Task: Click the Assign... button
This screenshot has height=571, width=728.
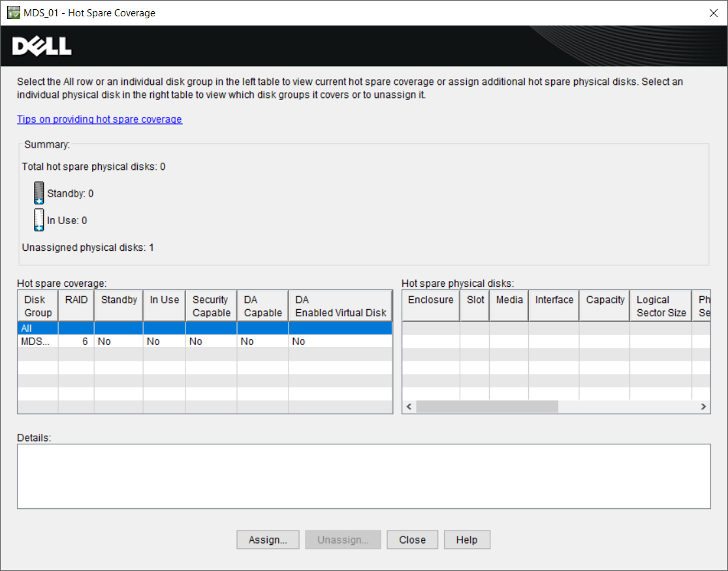Action: click(x=268, y=540)
